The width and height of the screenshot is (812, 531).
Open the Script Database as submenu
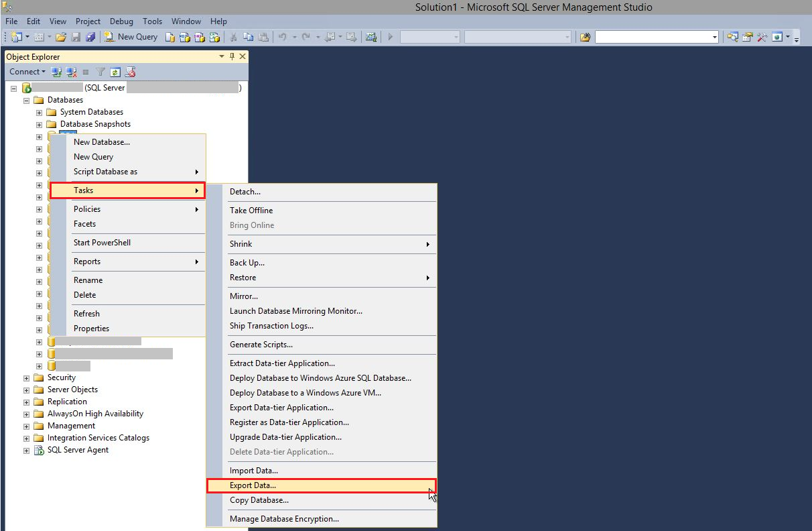point(127,172)
